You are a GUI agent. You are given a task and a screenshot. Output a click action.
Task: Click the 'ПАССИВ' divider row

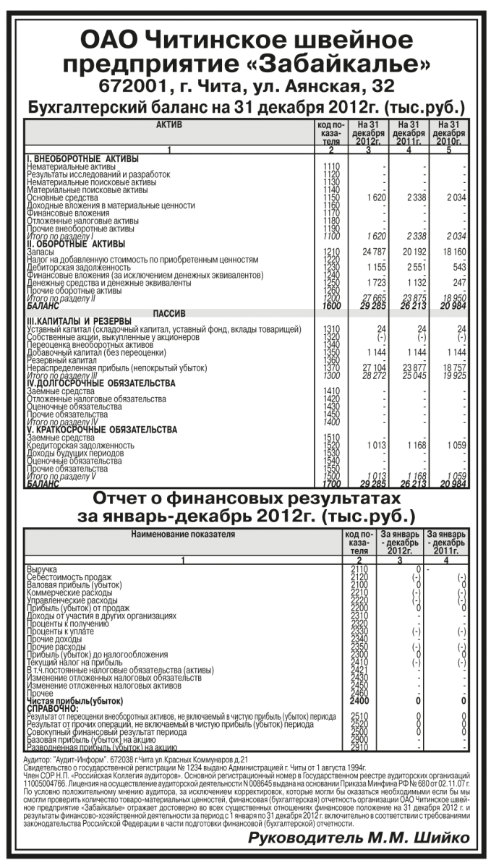[169, 314]
